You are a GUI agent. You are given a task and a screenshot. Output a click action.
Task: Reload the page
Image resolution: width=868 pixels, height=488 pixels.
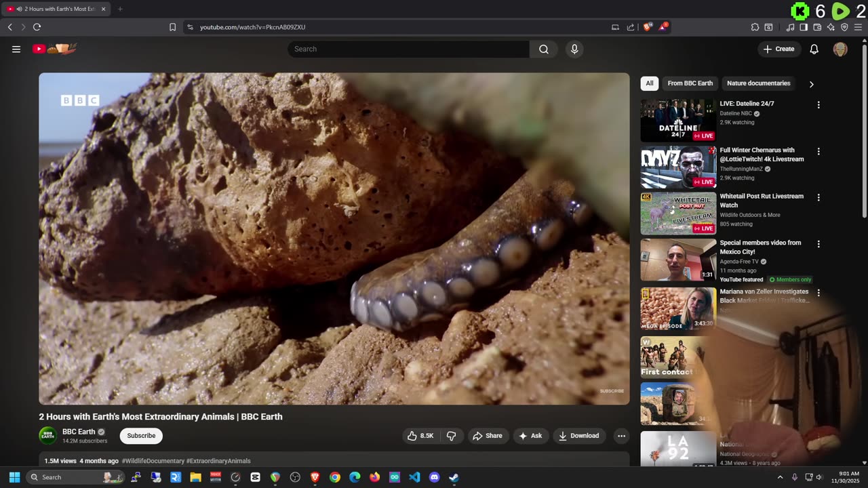pyautogui.click(x=37, y=27)
